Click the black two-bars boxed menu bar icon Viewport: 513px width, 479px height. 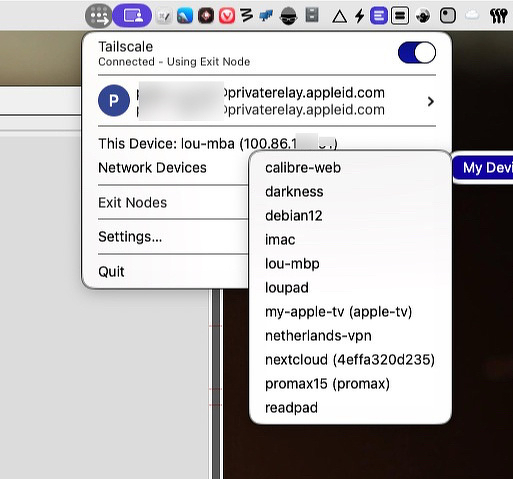(x=400, y=16)
